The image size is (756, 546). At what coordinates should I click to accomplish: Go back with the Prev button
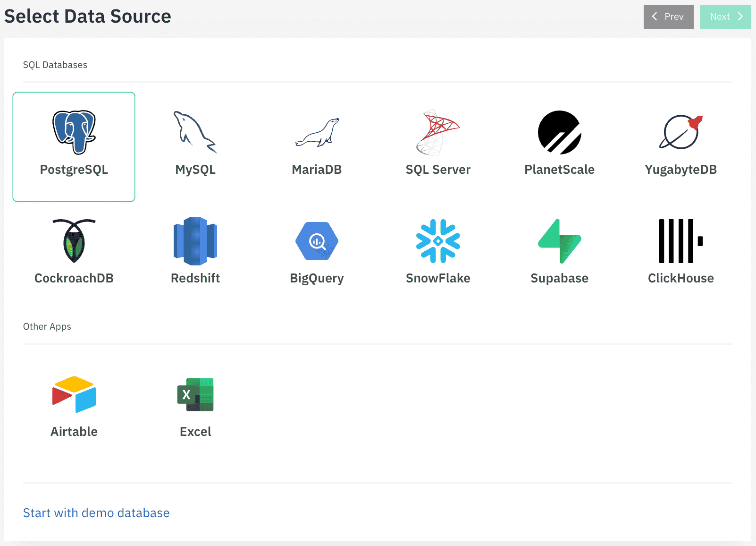click(x=668, y=17)
